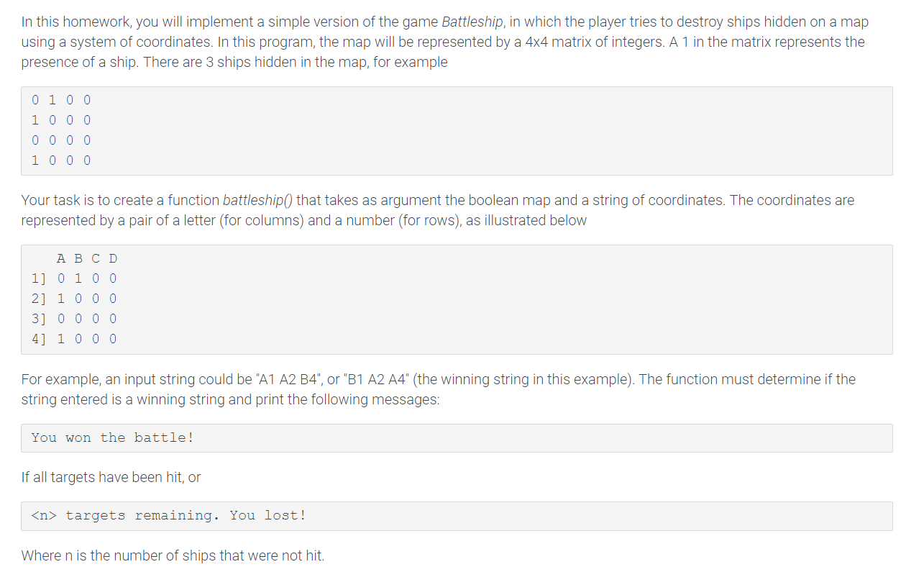This screenshot has width=924, height=572.
Task: Click the italic battleship() function name
Action: click(x=257, y=200)
